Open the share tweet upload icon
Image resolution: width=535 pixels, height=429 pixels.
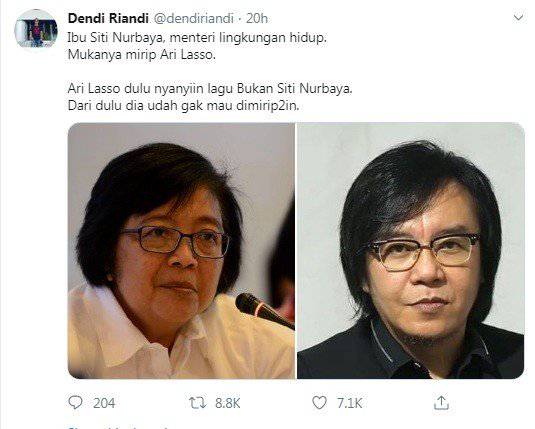441,403
